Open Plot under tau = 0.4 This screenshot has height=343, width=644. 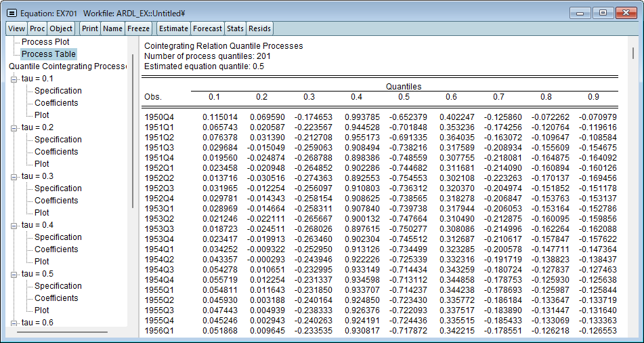coord(42,262)
